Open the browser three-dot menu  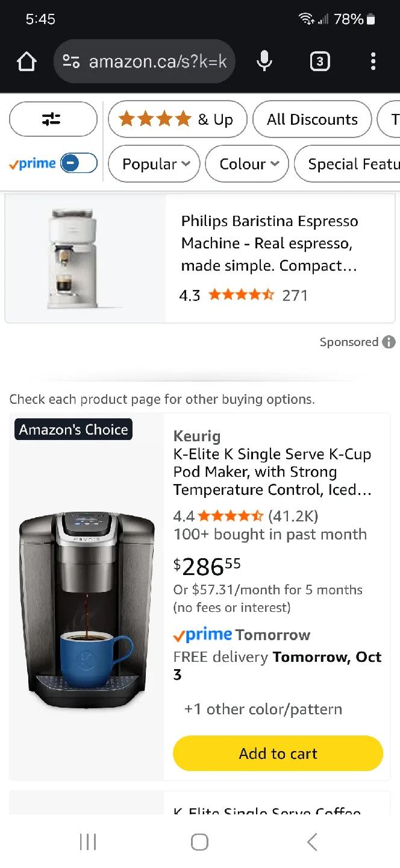[373, 61]
